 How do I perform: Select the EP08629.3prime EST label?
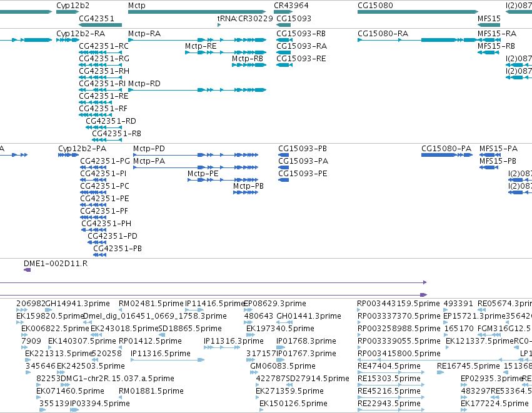point(275,304)
